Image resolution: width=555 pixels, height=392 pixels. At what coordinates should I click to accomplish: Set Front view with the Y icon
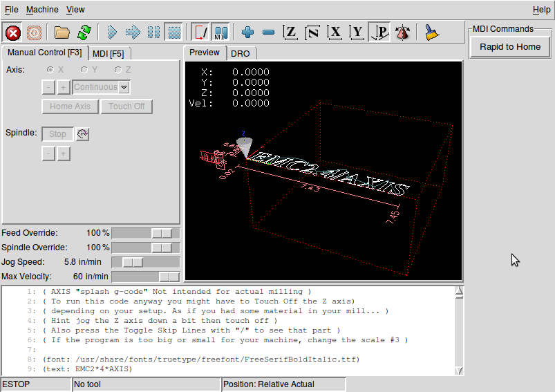point(357,32)
